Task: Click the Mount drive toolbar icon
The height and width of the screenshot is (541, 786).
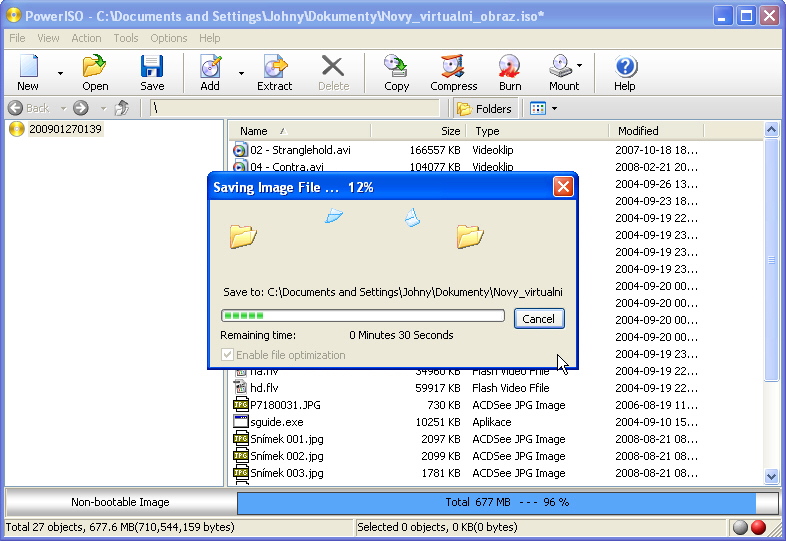Action: 561,67
